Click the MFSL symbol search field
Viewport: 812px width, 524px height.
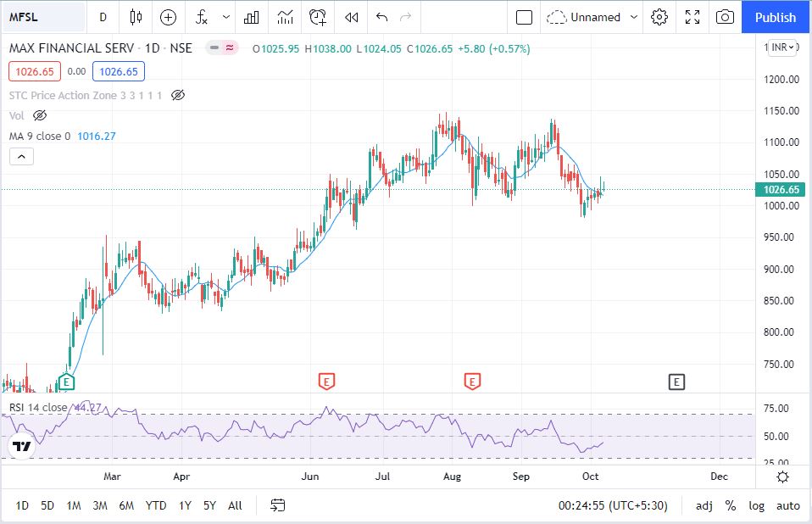42,17
